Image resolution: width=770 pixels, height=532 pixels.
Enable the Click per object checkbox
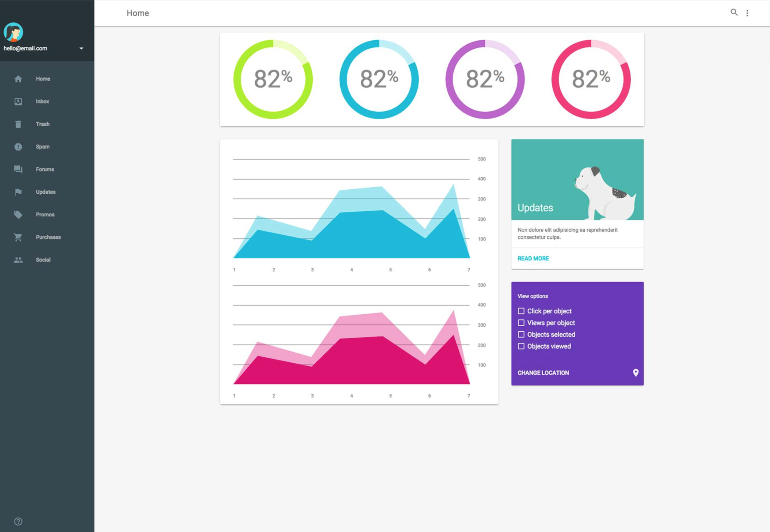[x=521, y=311]
